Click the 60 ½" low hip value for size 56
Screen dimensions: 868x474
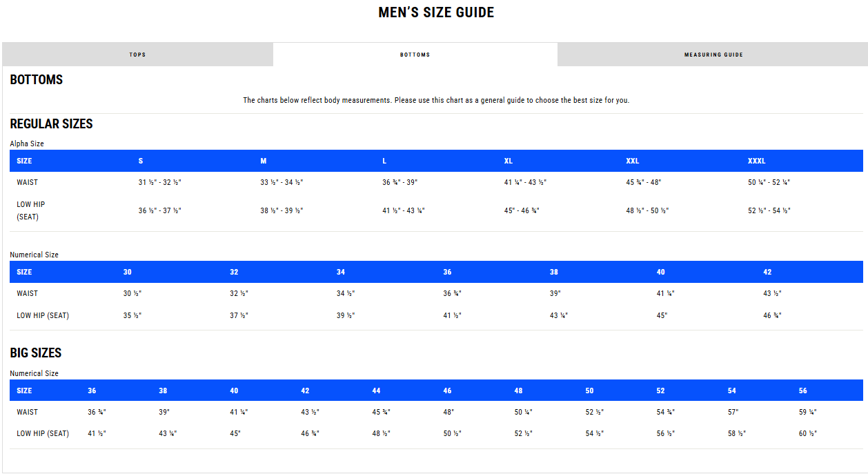point(808,433)
